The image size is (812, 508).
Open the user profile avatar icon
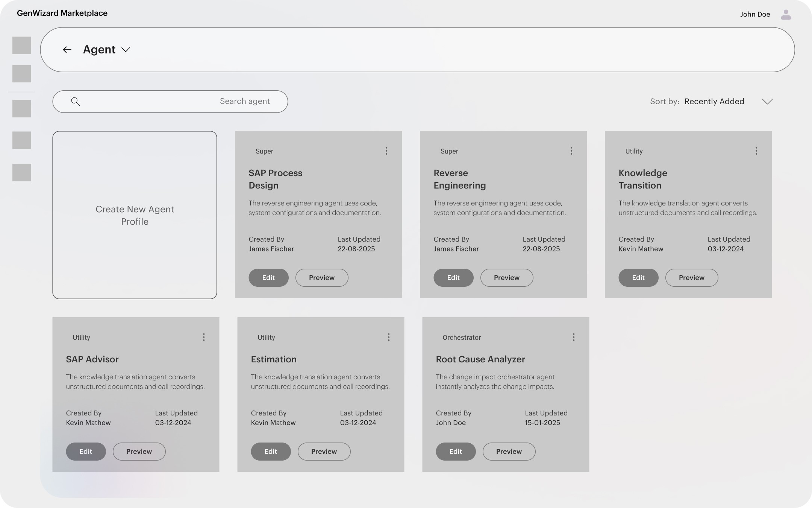point(786,15)
